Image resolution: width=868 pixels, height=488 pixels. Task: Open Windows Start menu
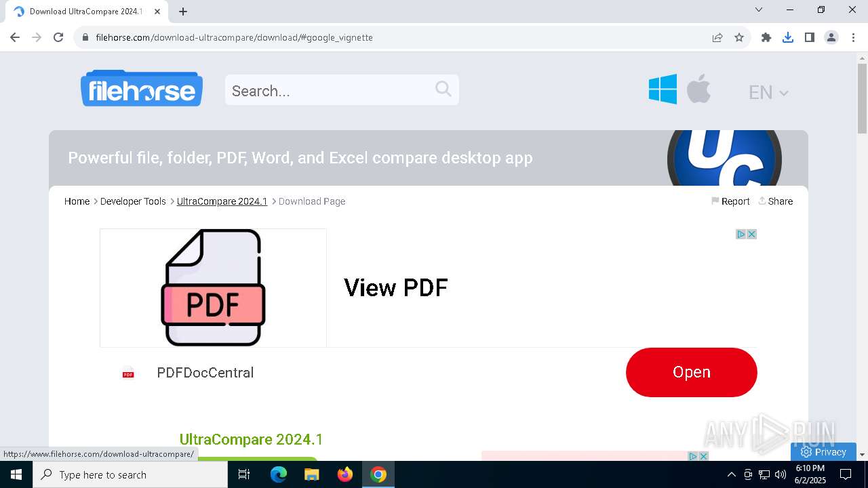(16, 474)
